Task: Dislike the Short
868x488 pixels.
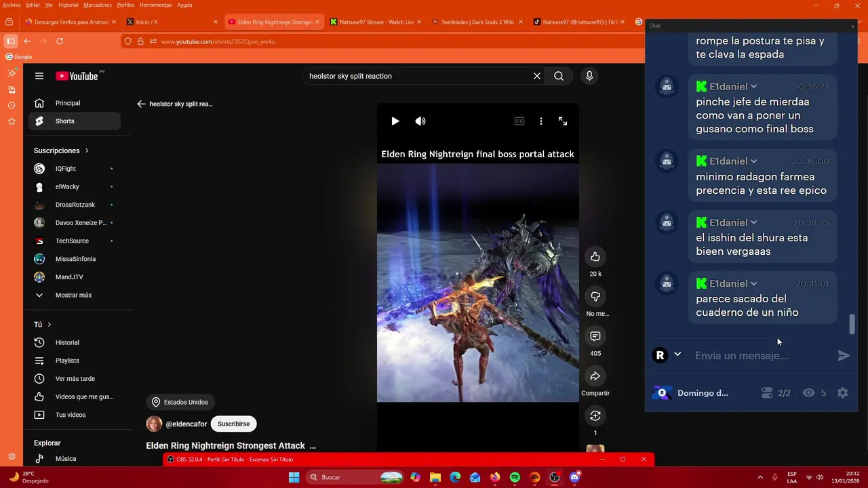Action: click(x=595, y=296)
